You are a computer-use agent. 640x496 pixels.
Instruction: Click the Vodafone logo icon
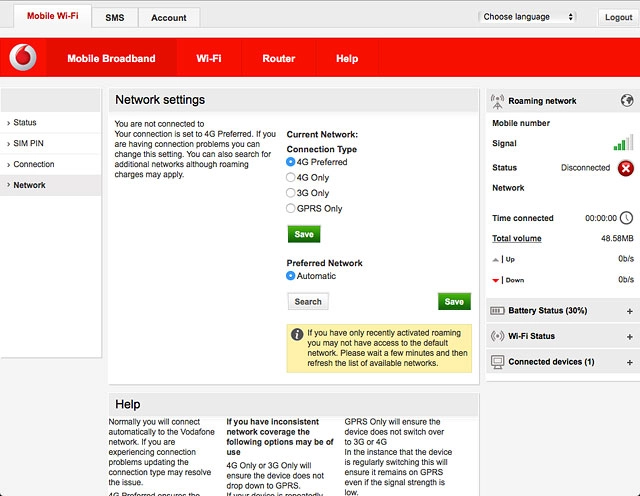coord(22,59)
